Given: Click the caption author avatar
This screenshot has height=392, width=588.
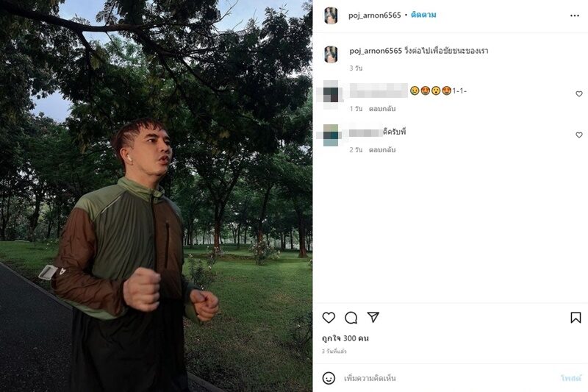Looking at the screenshot, I should click(331, 54).
